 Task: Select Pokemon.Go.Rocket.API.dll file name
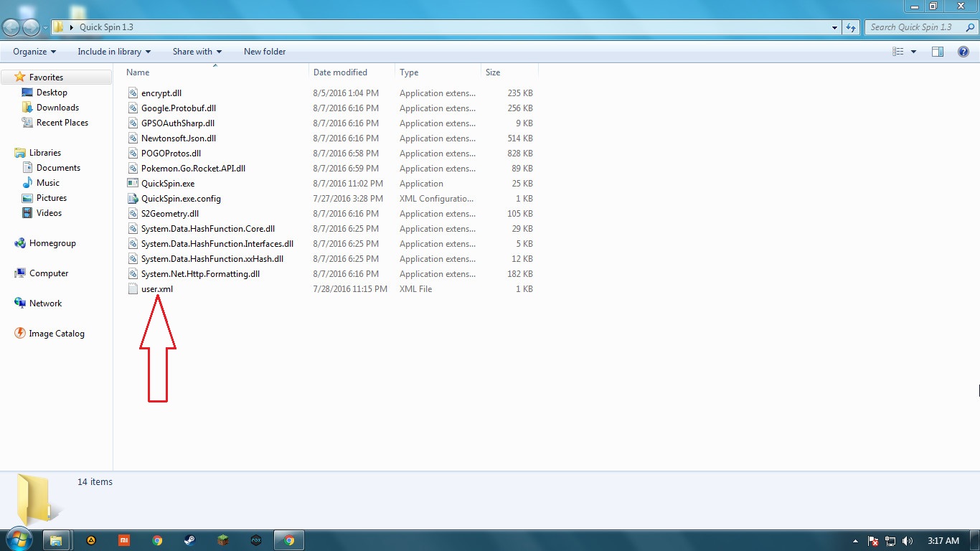click(193, 169)
